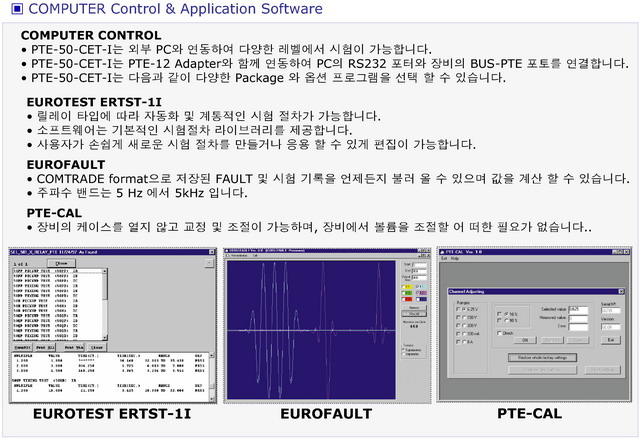Click the first button left of Print All
This screenshot has height=439, width=640.
click(x=22, y=347)
